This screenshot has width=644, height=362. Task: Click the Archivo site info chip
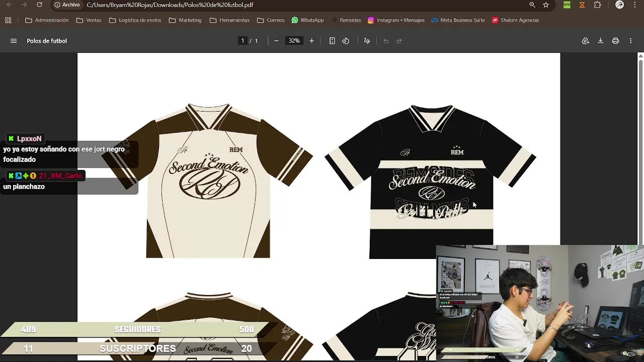click(x=67, y=5)
